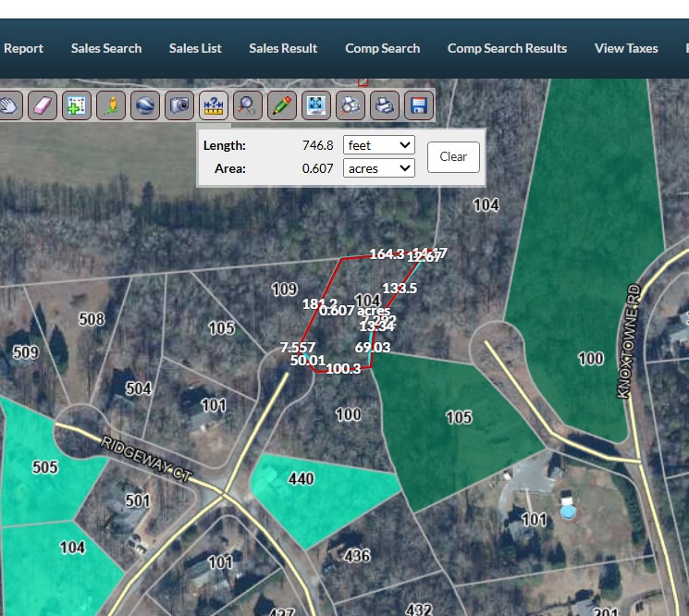689x616 pixels.
Task: Select the Eraser tool
Action: (43, 105)
